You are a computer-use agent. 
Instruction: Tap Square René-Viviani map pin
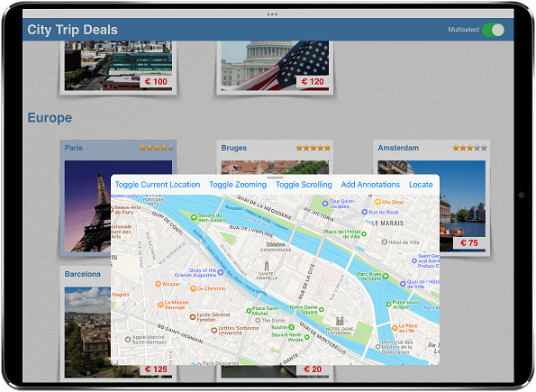[307, 337]
